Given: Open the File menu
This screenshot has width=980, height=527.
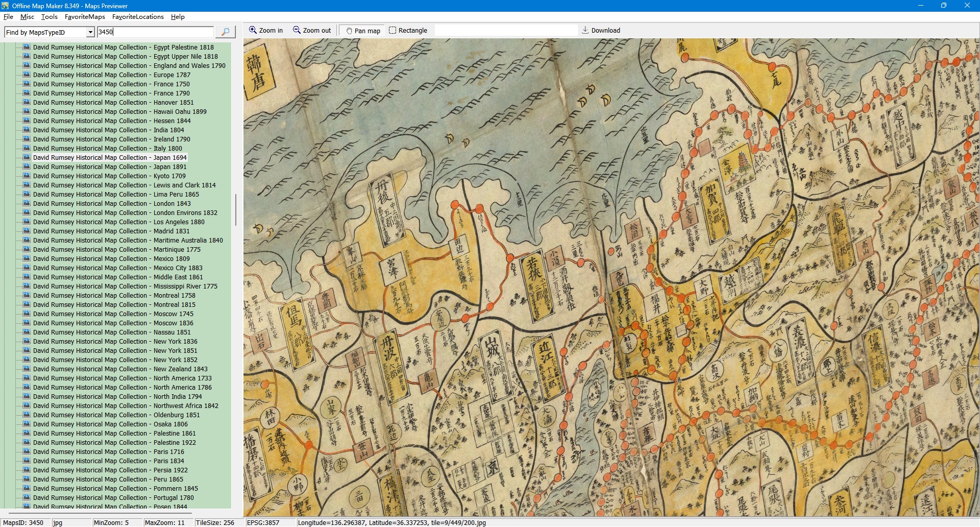Looking at the screenshot, I should coord(8,17).
